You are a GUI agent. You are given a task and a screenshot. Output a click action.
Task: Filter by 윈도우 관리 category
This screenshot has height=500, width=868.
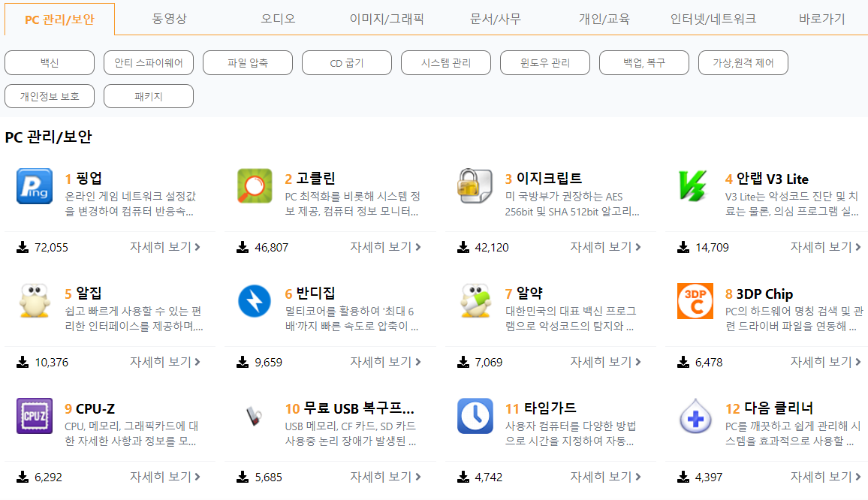pos(544,62)
